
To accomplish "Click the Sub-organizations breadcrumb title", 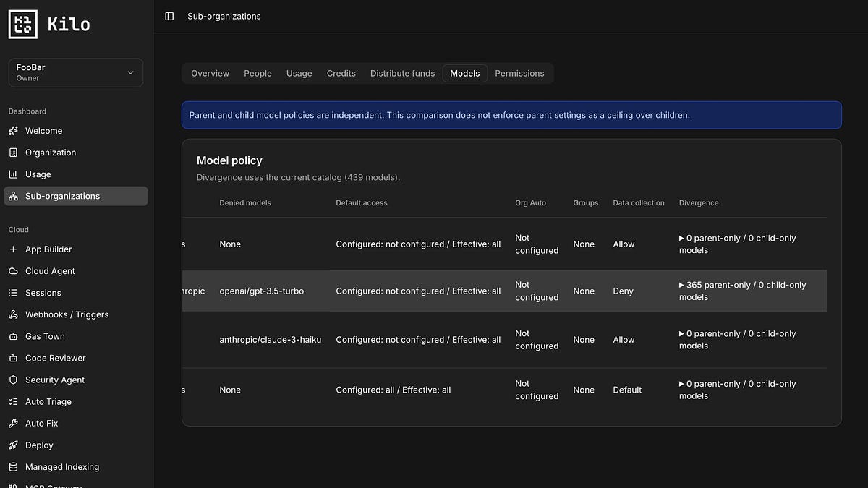I will click(x=224, y=16).
